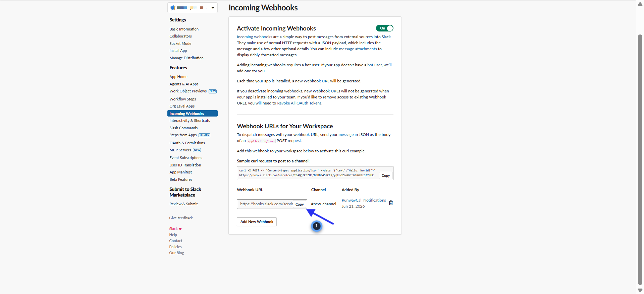This screenshot has width=644, height=294.
Task: Open the app selector dropdown
Action: pos(193,8)
